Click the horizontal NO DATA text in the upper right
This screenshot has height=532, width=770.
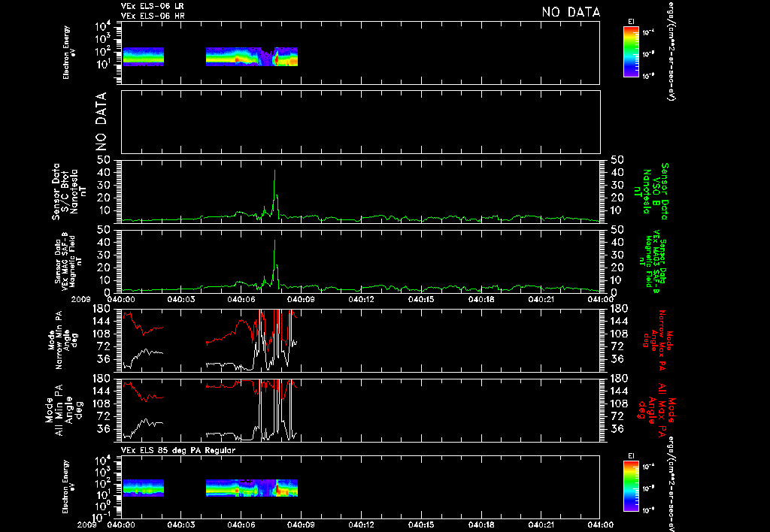[x=571, y=12]
